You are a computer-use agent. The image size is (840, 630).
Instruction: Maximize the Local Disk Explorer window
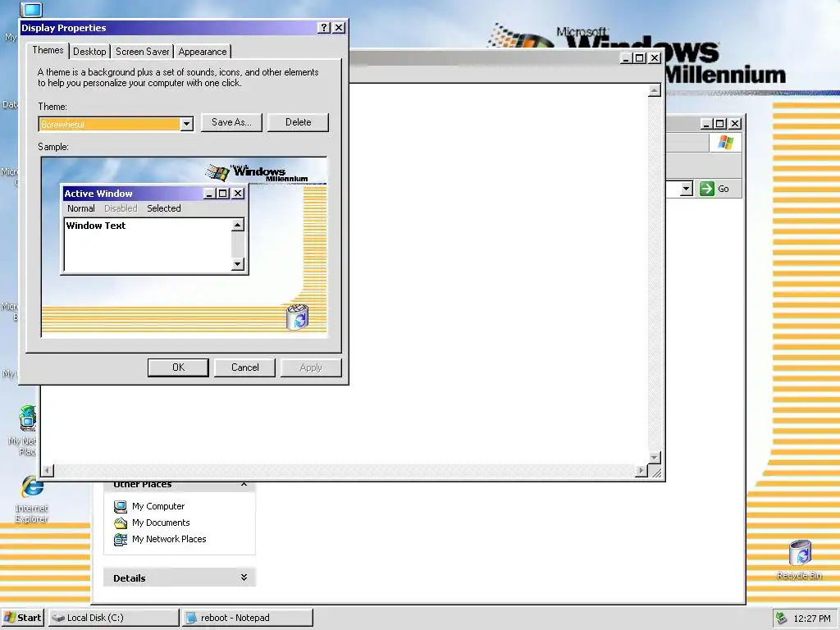pyautogui.click(x=720, y=124)
